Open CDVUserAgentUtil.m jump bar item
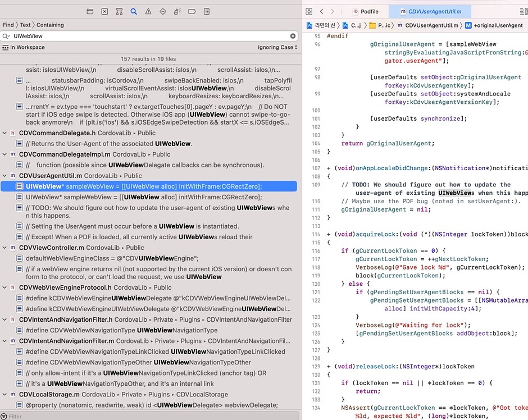 pos(428,25)
